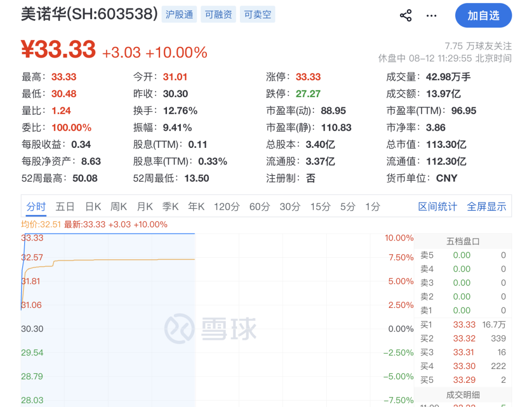Click the 市盈率(TTM) value 96.95

pyautogui.click(x=464, y=111)
